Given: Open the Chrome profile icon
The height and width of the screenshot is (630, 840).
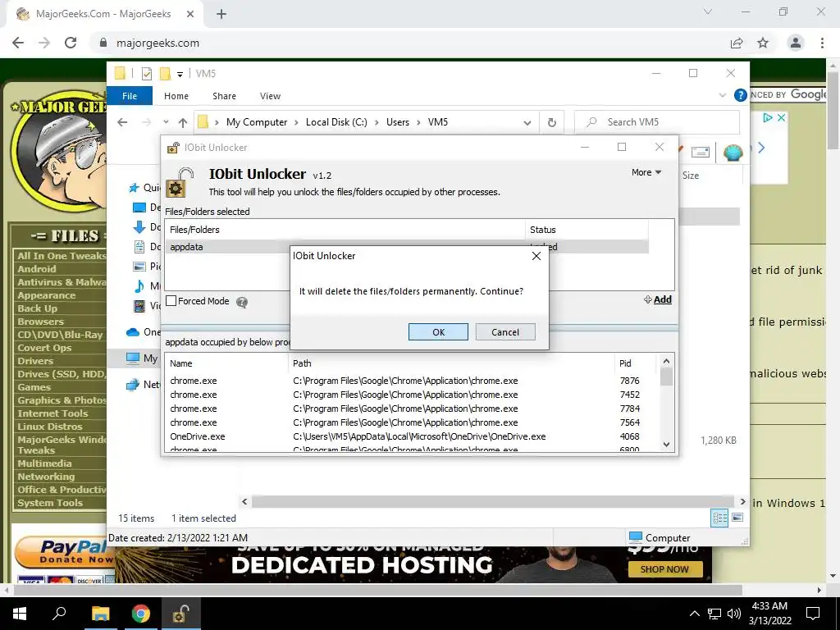Looking at the screenshot, I should pyautogui.click(x=796, y=43).
